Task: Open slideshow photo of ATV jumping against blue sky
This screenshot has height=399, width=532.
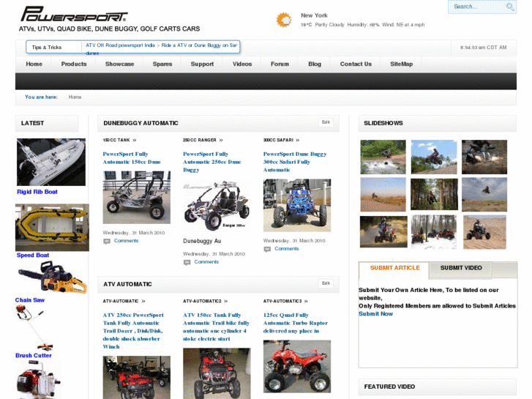Action: click(434, 157)
